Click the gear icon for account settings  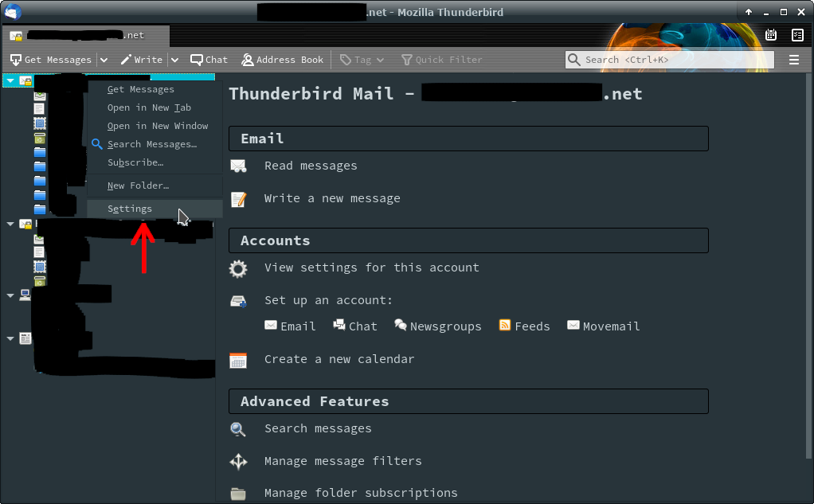click(238, 268)
